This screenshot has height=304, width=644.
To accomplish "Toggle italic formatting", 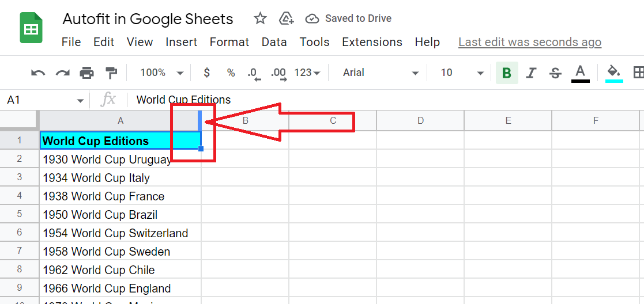I will point(532,73).
